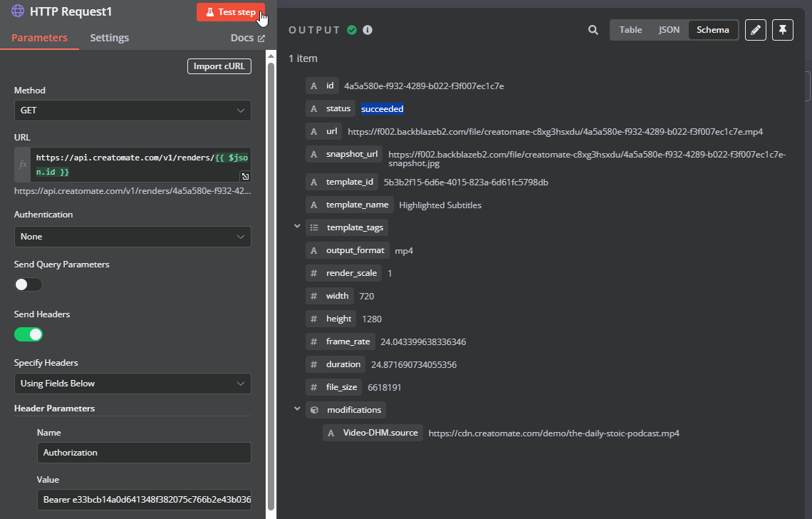Screen dimensions: 812x519
Task: Click into the URL expression field
Action: 141,165
